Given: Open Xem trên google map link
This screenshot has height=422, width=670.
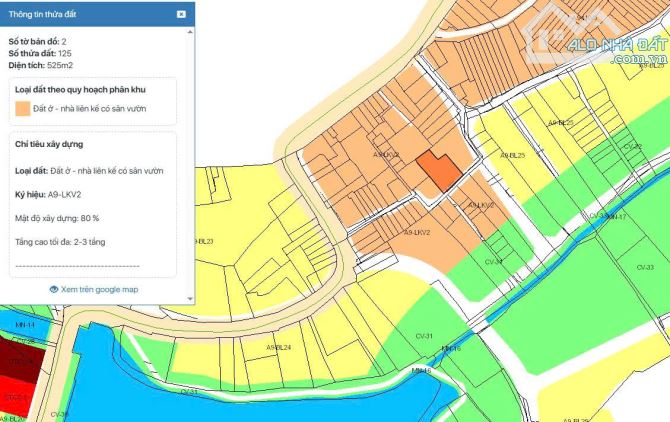Looking at the screenshot, I should [x=98, y=289].
